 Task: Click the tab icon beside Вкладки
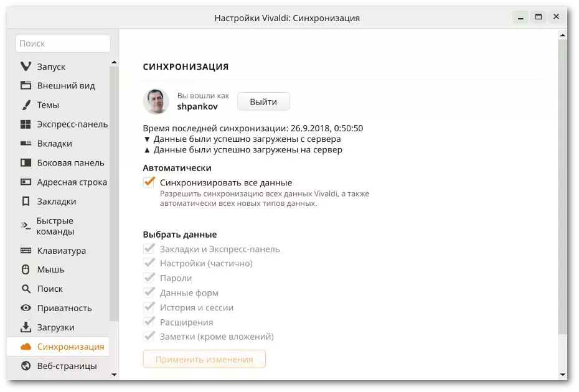pos(26,144)
